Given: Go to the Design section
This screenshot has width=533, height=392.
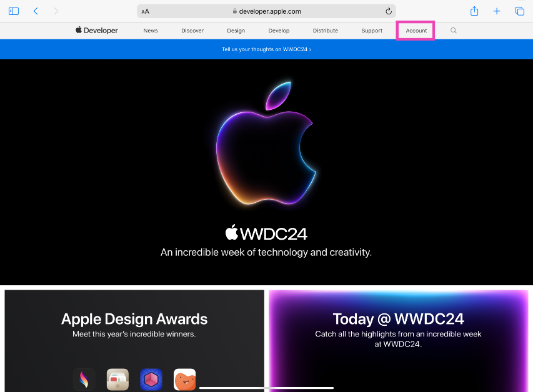Looking at the screenshot, I should click(236, 31).
